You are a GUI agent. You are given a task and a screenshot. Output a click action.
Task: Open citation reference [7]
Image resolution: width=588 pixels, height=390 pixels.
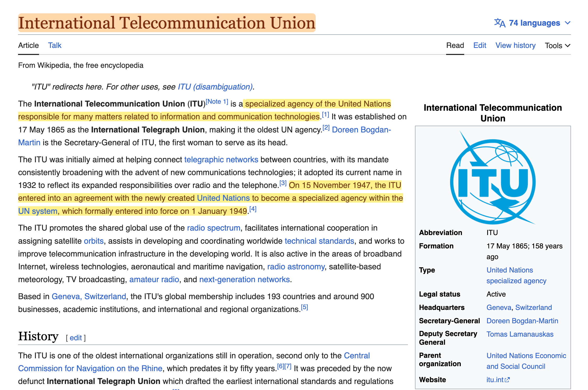[x=288, y=366]
